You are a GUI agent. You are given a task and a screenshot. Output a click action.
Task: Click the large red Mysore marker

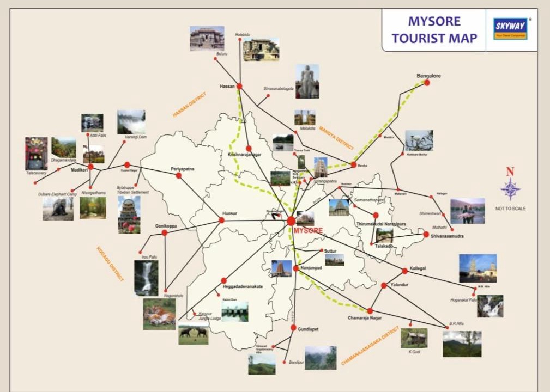click(x=291, y=221)
